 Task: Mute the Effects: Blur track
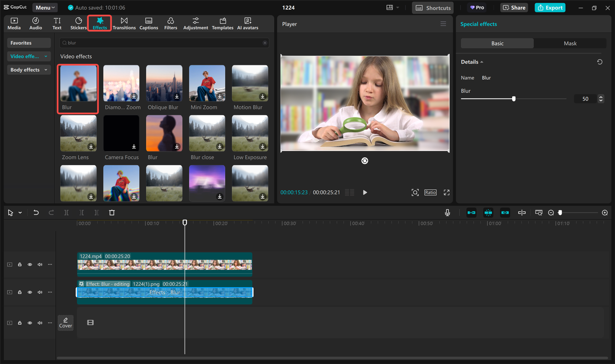point(40,291)
